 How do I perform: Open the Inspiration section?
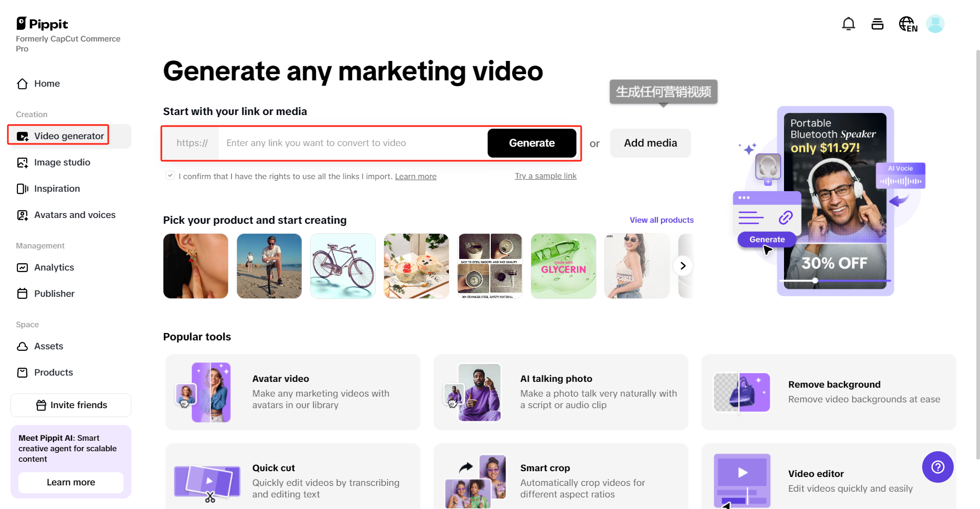(57, 189)
